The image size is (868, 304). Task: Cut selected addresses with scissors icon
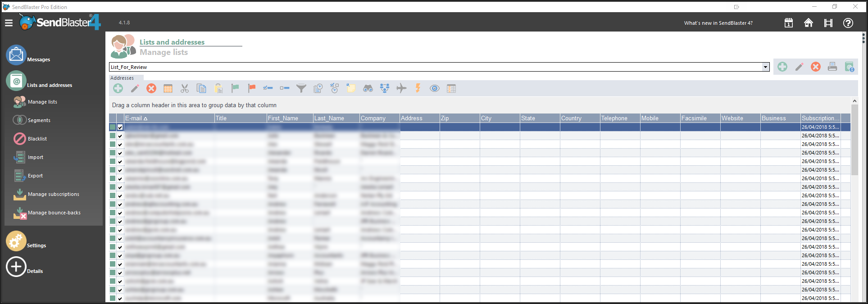pyautogui.click(x=185, y=88)
